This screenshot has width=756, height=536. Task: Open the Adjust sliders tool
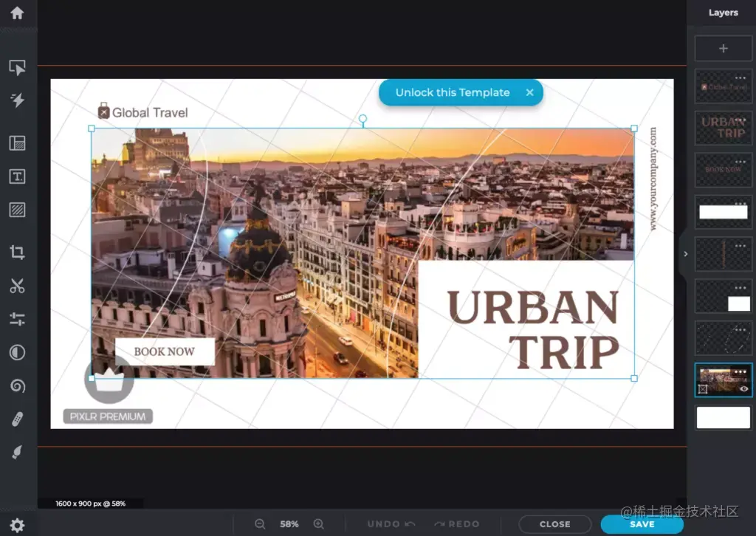(18, 319)
